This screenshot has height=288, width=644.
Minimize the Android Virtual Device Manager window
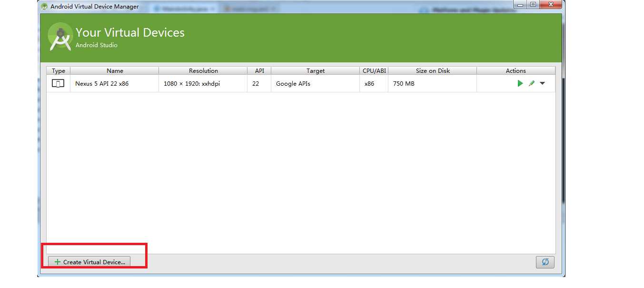click(x=520, y=4)
